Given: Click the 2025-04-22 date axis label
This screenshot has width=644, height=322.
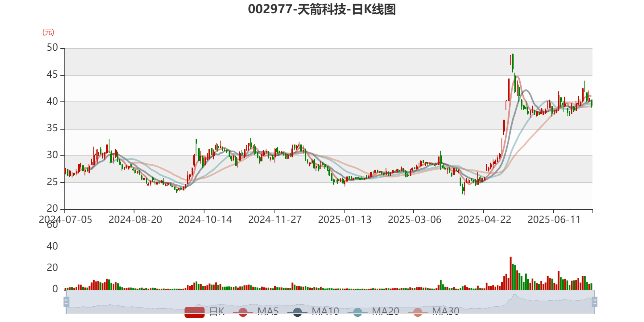Looking at the screenshot, I should [x=485, y=220].
